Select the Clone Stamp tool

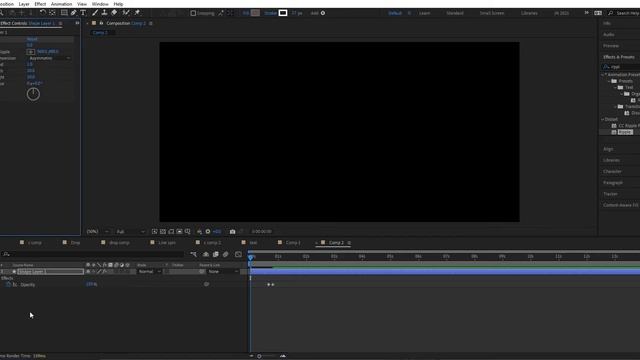104,13
